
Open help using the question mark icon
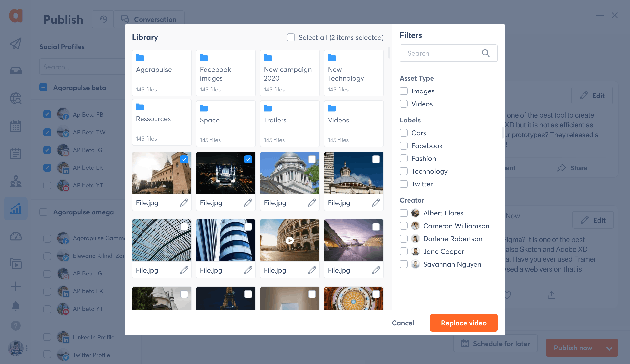16,326
